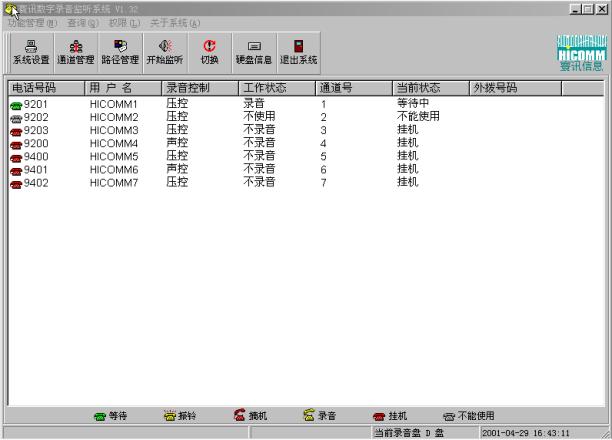Click the 工作状态 column header
This screenshot has height=440, width=612.
coord(276,88)
